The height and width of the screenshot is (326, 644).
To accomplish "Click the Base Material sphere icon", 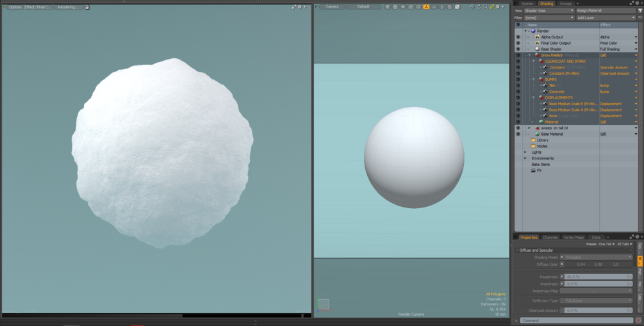I will tap(537, 134).
